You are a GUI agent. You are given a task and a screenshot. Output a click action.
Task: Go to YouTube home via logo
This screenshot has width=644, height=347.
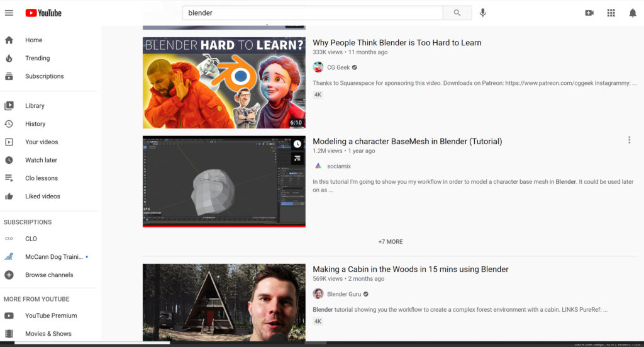click(x=43, y=13)
